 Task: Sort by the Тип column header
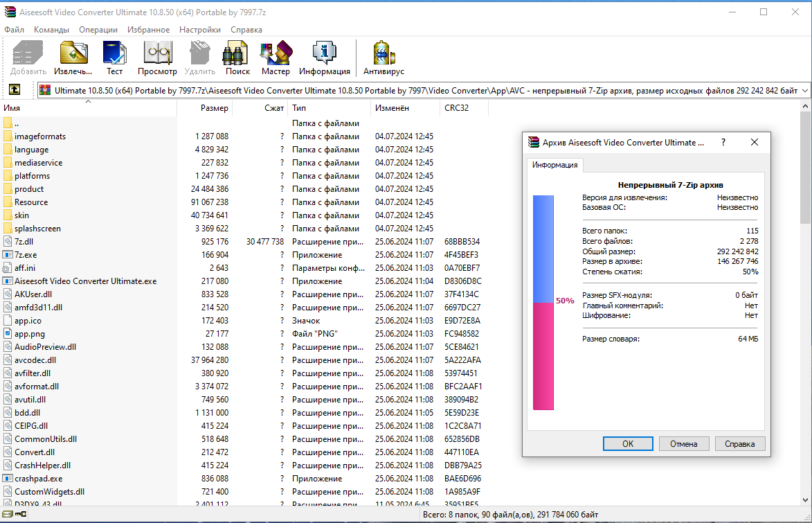coord(329,108)
